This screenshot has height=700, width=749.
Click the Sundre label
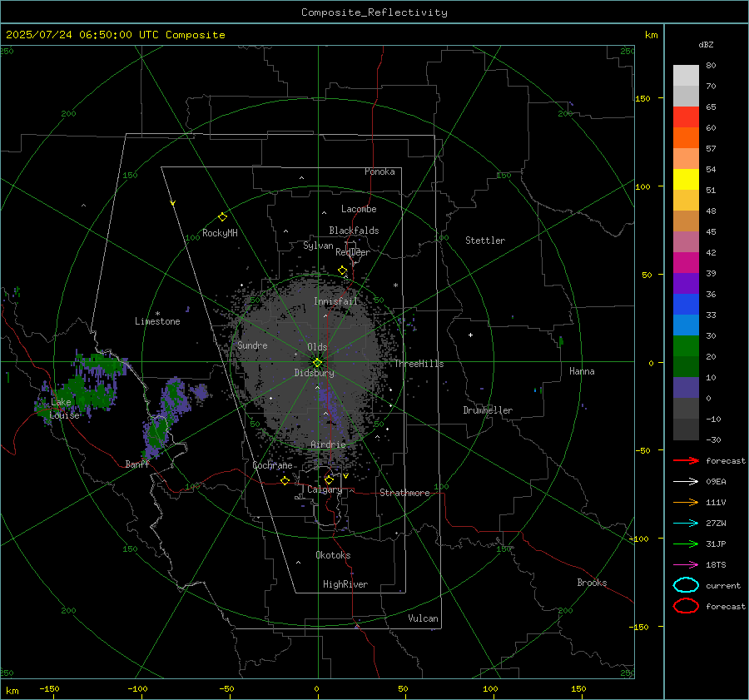point(252,345)
